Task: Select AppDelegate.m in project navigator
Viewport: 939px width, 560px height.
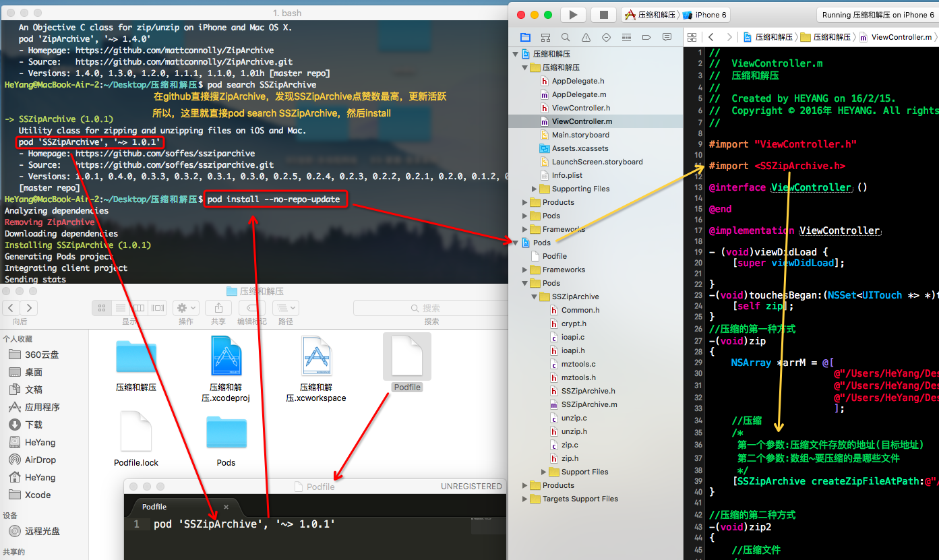Action: coord(578,94)
